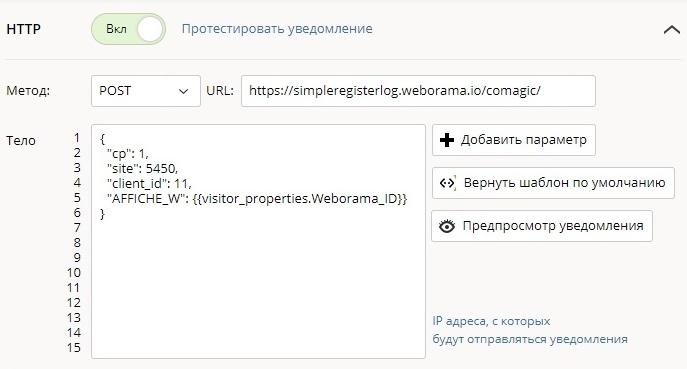Click in the Тело body editor area
The height and width of the screenshot is (369, 687).
coord(258,241)
